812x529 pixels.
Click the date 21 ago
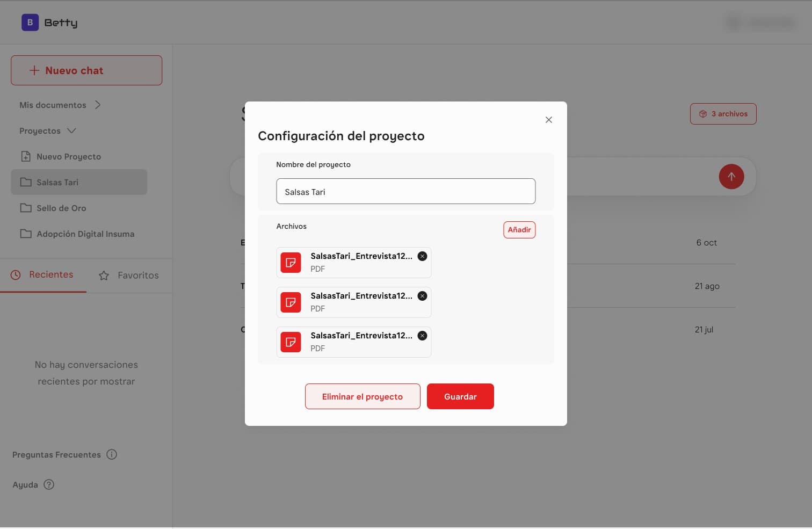point(707,286)
